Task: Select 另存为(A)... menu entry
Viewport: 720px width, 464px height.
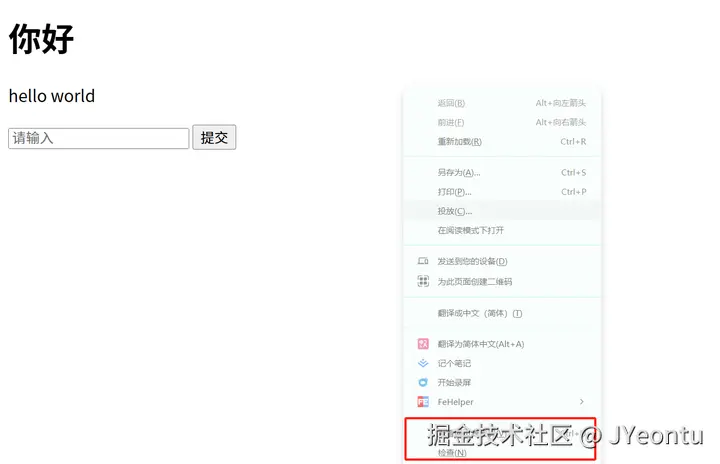Action: (x=502, y=172)
